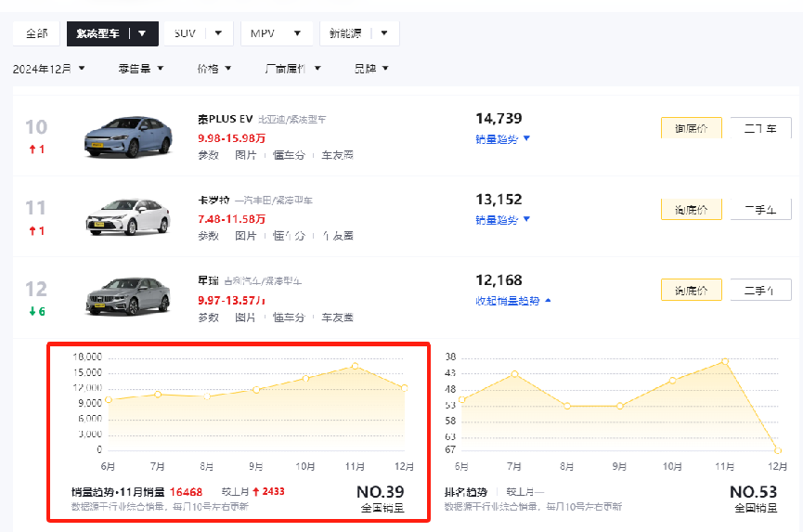The width and height of the screenshot is (803, 532).
Task: Open 懂车分 link for 卡罗拉
Action: coord(289,236)
